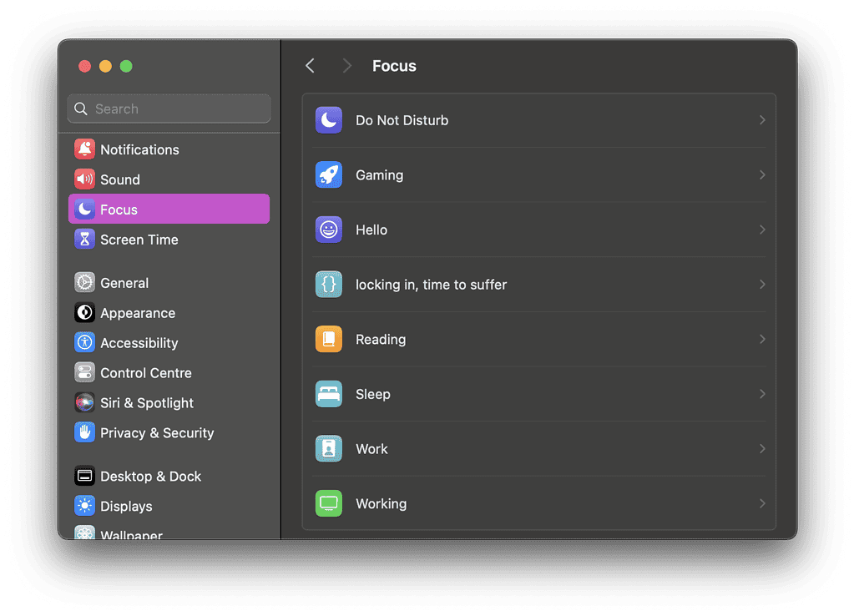Expand the Sleep row chevron
The width and height of the screenshot is (854, 616).
761,394
